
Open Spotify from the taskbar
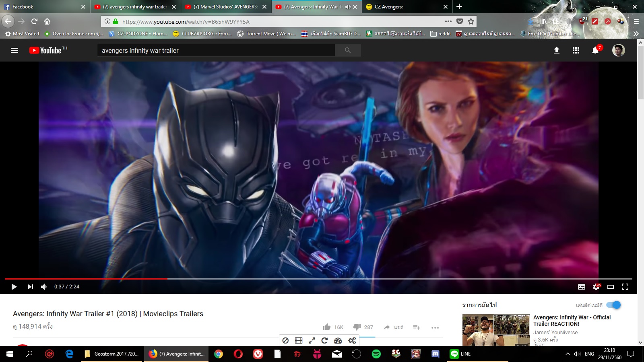[x=376, y=354]
